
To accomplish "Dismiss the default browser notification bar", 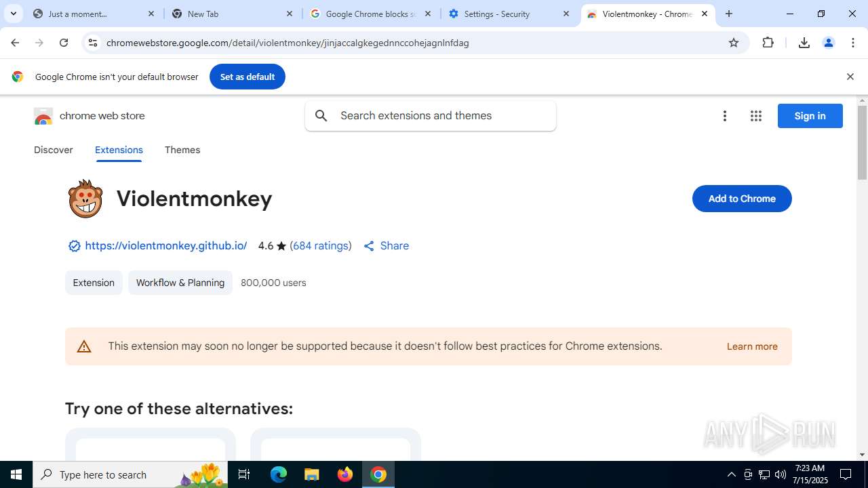I will pyautogui.click(x=850, y=77).
